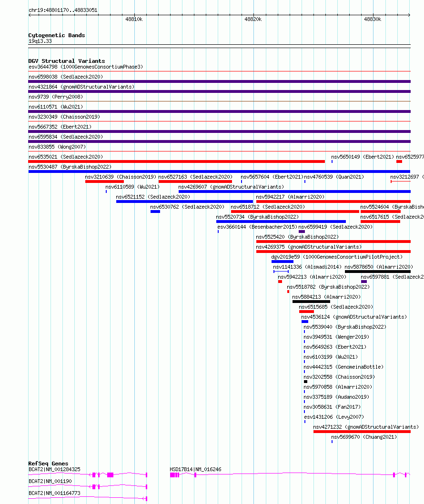Select HSD17B14|NM_016246 gene label
Viewport: 424px width, 504px height.
pyautogui.click(x=195, y=469)
